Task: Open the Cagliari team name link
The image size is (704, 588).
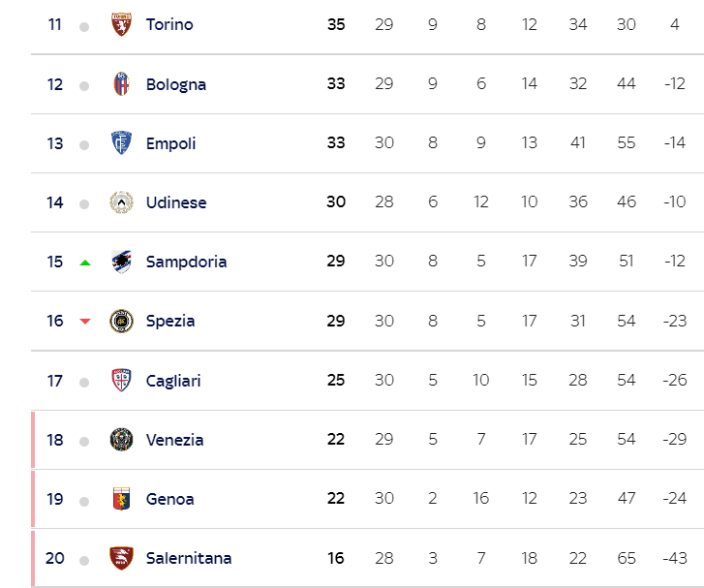Action: pyautogui.click(x=173, y=381)
